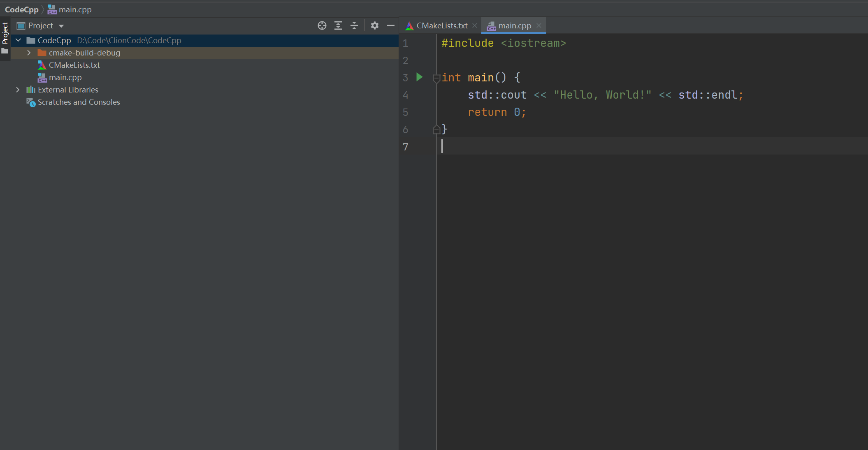
Task: Open the Project view dropdown
Action: point(40,25)
